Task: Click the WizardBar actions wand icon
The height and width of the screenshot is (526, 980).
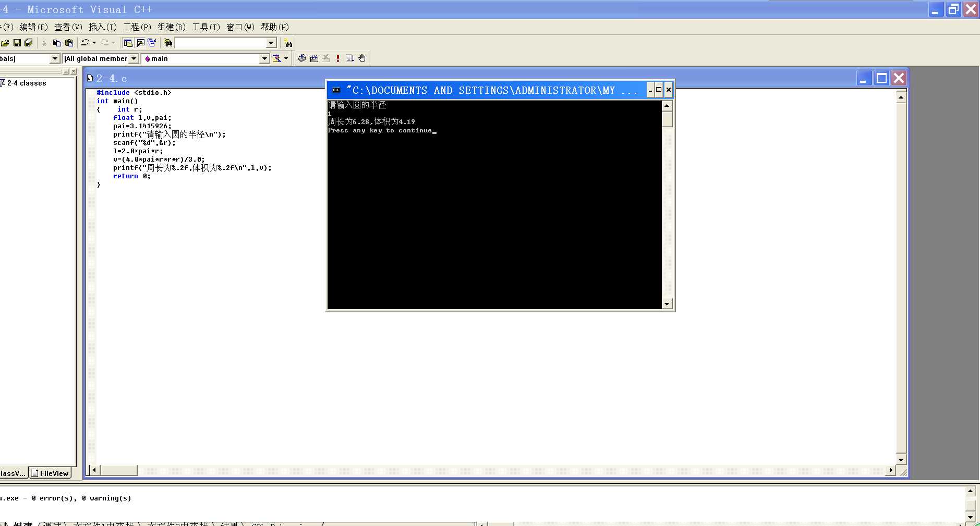Action: (277, 58)
